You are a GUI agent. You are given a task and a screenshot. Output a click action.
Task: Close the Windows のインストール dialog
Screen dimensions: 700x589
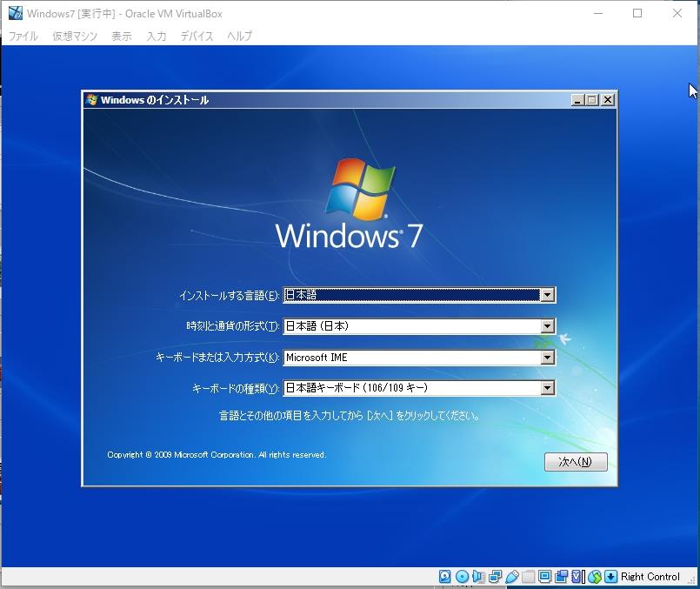click(x=608, y=100)
